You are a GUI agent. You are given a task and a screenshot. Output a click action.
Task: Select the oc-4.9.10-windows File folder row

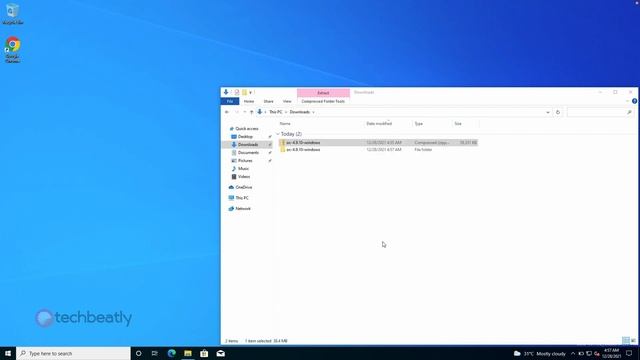(378, 150)
